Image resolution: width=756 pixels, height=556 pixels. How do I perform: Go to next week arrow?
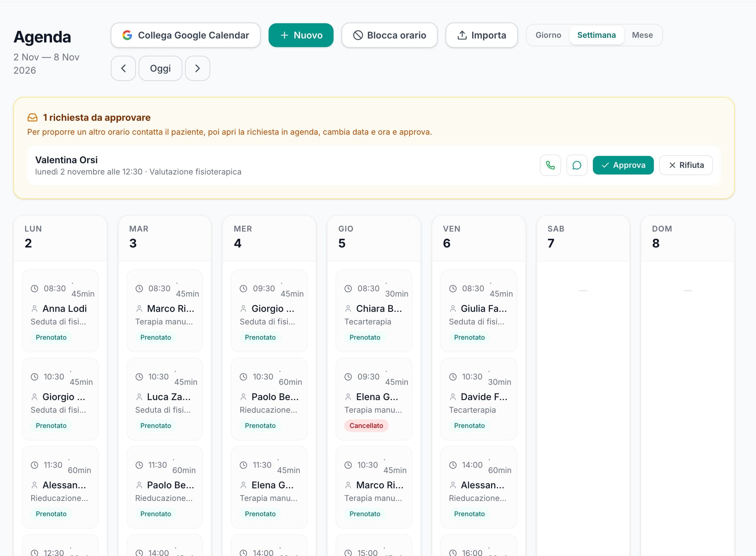point(197,68)
